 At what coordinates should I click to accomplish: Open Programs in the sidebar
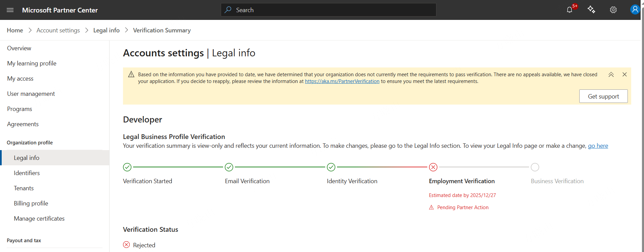[20, 109]
